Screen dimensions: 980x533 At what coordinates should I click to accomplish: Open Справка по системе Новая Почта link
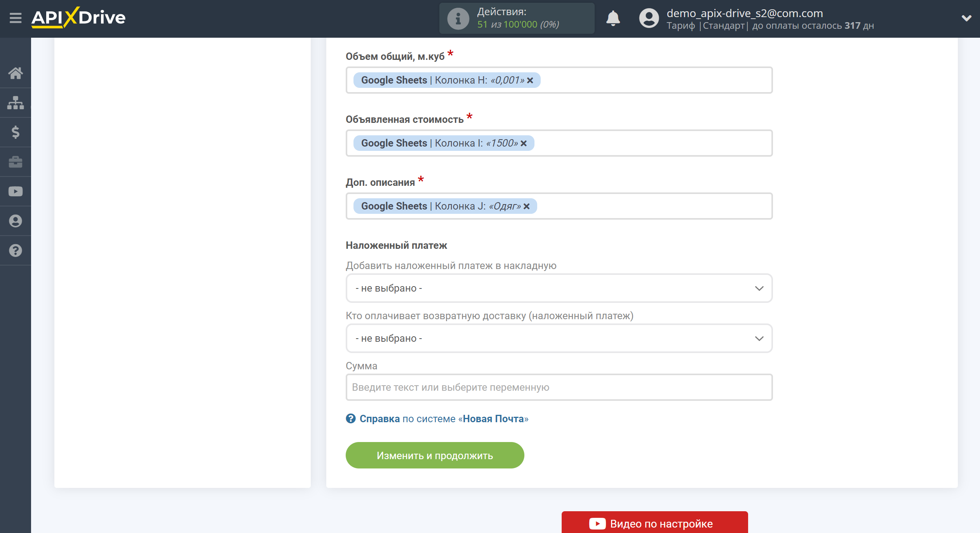[444, 419]
